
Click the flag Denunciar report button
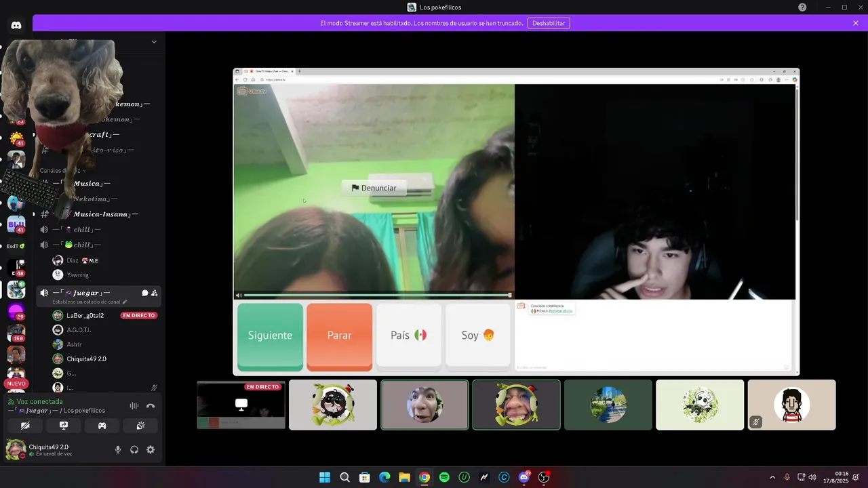(x=374, y=188)
